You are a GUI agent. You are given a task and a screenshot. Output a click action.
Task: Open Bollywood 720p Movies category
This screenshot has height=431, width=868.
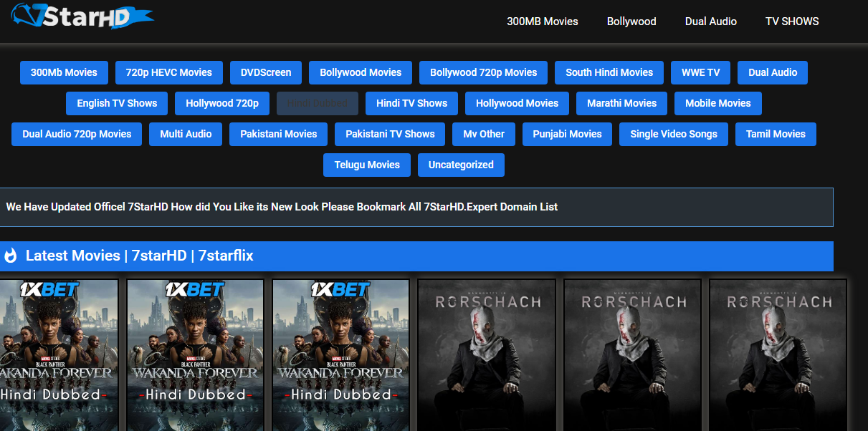pyautogui.click(x=483, y=72)
